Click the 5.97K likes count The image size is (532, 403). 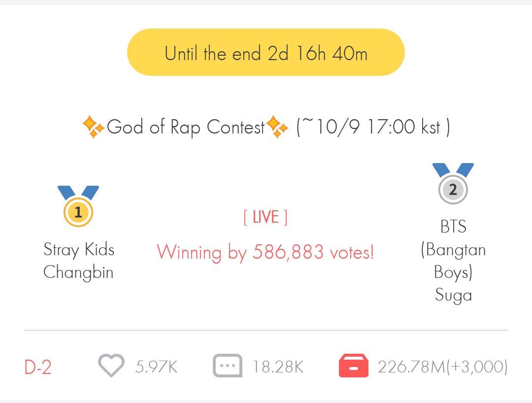point(156,367)
